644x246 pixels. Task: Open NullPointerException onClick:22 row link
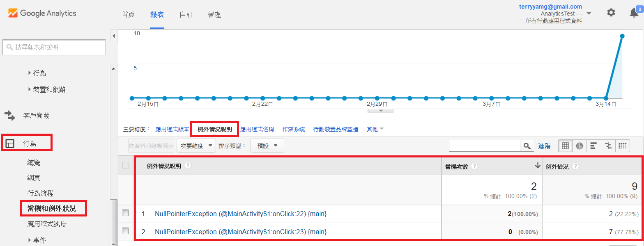[241, 214]
